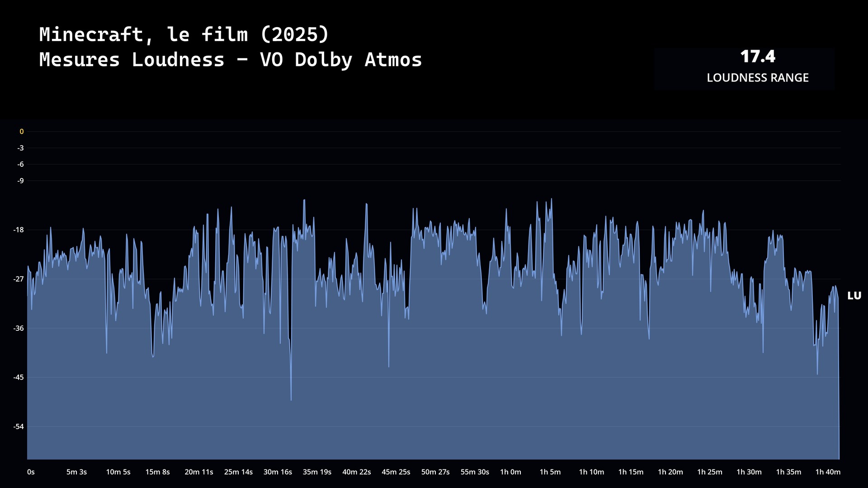Click the 10m 5s time label
The width and height of the screenshot is (868, 488).
[x=118, y=472]
